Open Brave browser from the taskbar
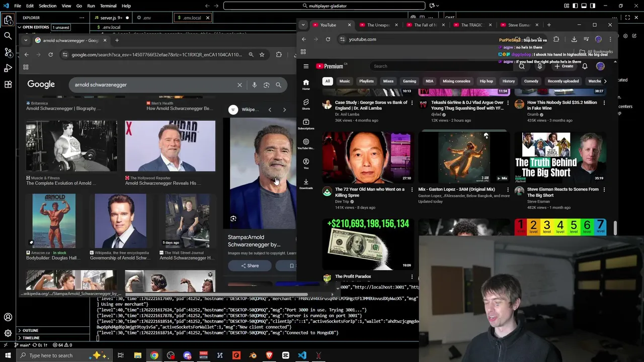This screenshot has width=644, height=362. [x=269, y=355]
